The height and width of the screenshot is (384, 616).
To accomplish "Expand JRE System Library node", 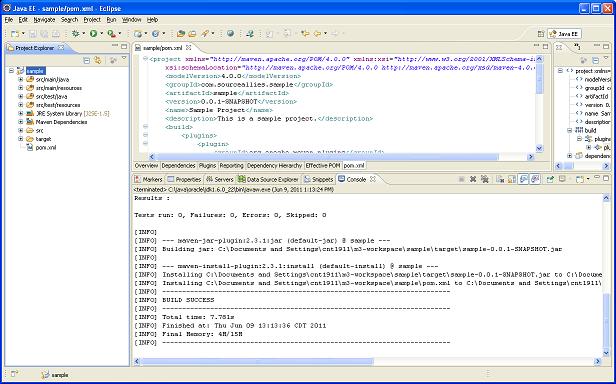I will point(20,113).
